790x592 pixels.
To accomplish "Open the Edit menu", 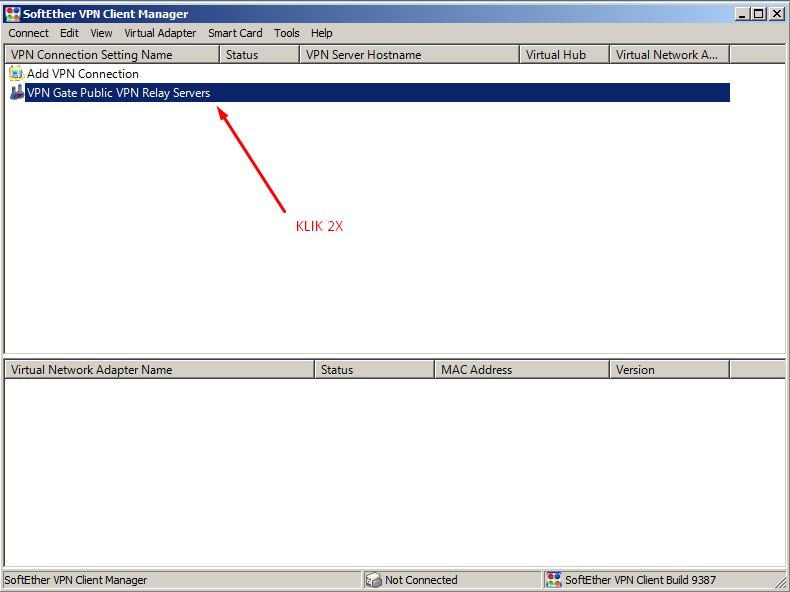I will pyautogui.click(x=69, y=33).
